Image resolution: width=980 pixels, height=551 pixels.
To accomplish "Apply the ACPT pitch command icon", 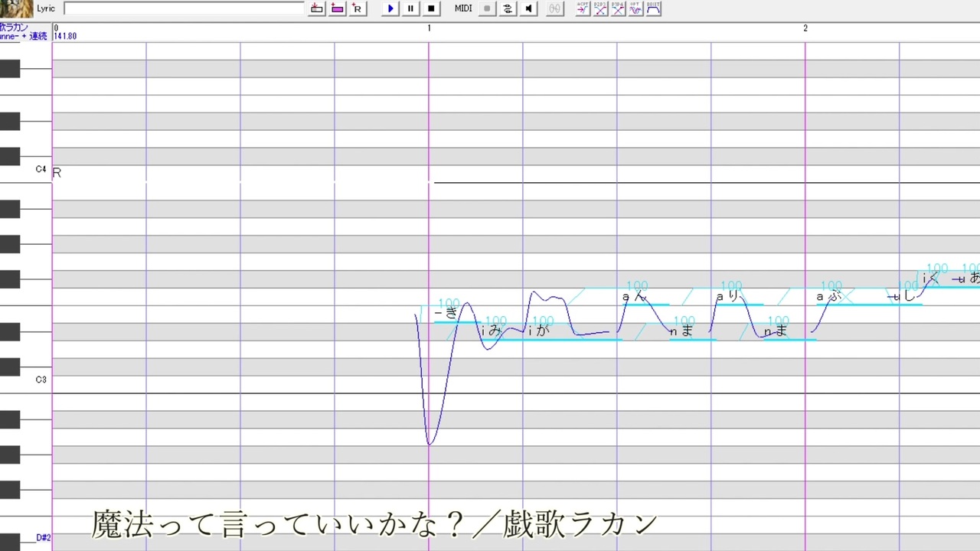I will click(x=583, y=8).
